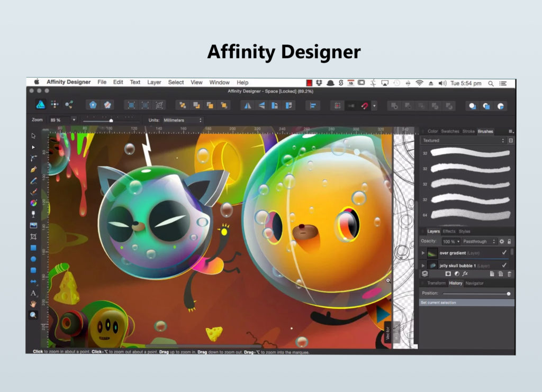Screen dimensions: 542x392
Task: Open snapping options dropdown arrow
Action: 374,106
